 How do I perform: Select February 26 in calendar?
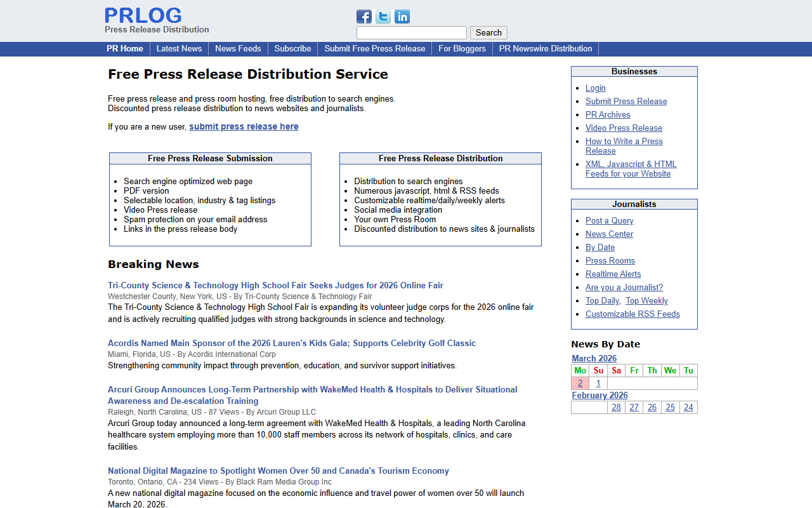[652, 407]
